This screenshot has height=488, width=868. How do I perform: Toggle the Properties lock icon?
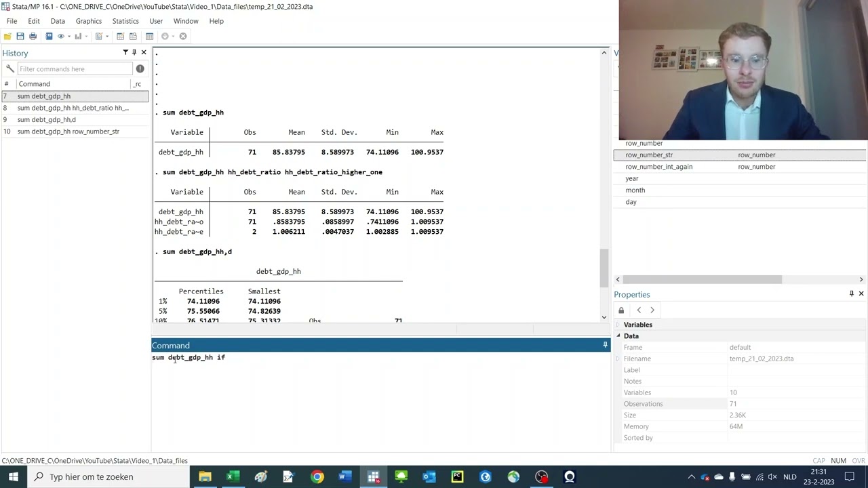[621, 310]
